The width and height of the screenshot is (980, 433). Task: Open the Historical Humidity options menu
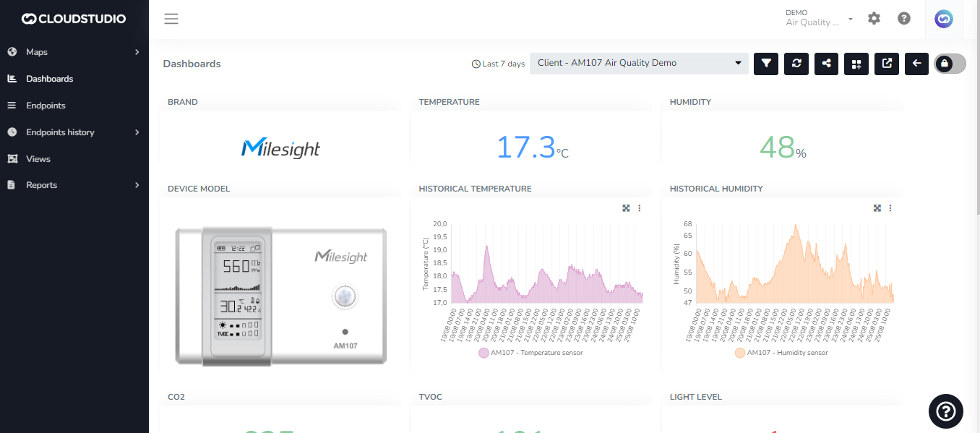[890, 207]
